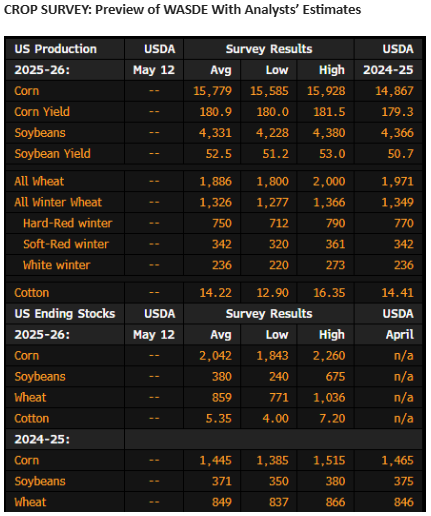Image resolution: width=431 pixels, height=516 pixels.
Task: Select all wheat 2024-25 value 1,971
Action: tap(397, 181)
